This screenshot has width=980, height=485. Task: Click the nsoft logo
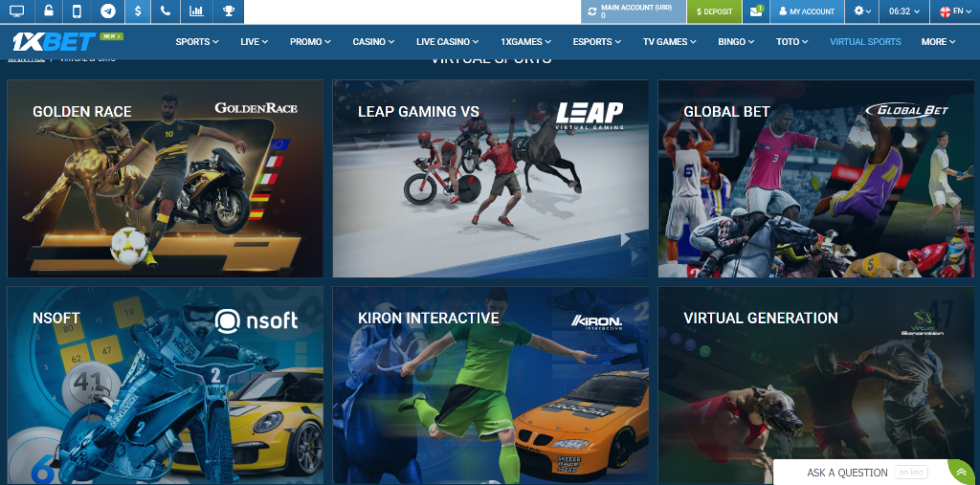[x=256, y=320]
